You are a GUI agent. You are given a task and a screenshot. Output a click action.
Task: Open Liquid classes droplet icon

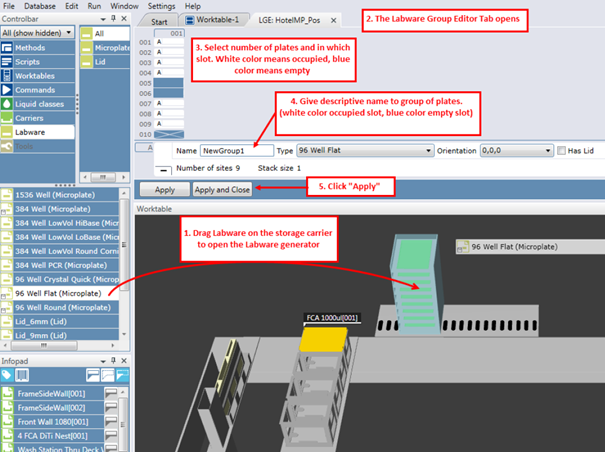pyautogui.click(x=8, y=103)
